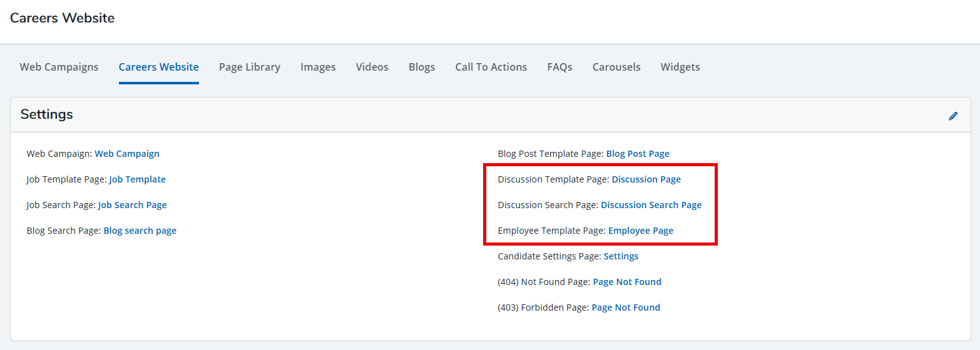The height and width of the screenshot is (350, 980).
Task: Open the Page Library tab
Action: click(x=249, y=67)
